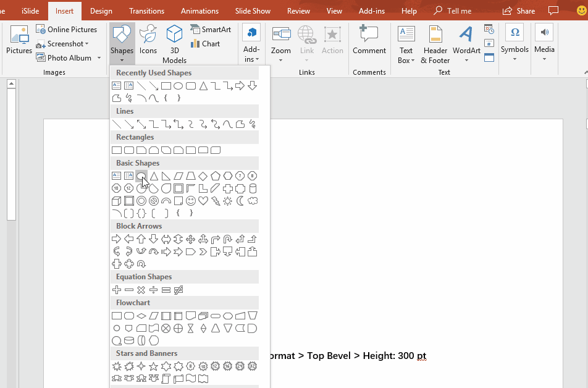This screenshot has height=388, width=588.
Task: Insert a SmartArt graphic
Action: click(211, 30)
